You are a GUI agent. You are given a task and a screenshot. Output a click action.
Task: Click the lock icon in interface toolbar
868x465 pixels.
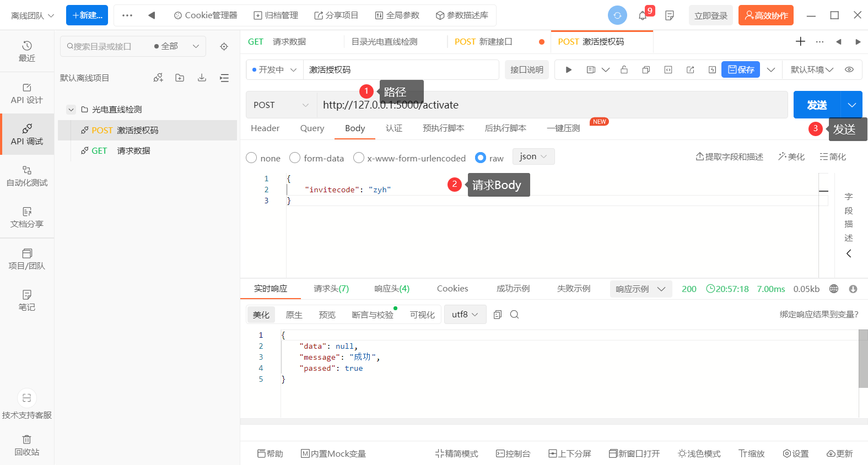[x=624, y=69]
